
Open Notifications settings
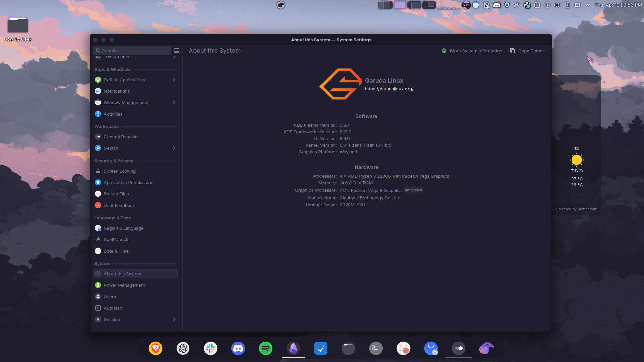pos(135,91)
